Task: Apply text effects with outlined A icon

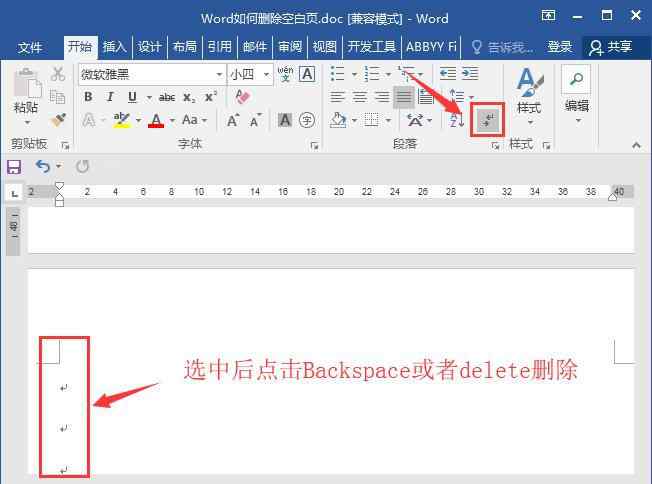Action: pyautogui.click(x=88, y=121)
